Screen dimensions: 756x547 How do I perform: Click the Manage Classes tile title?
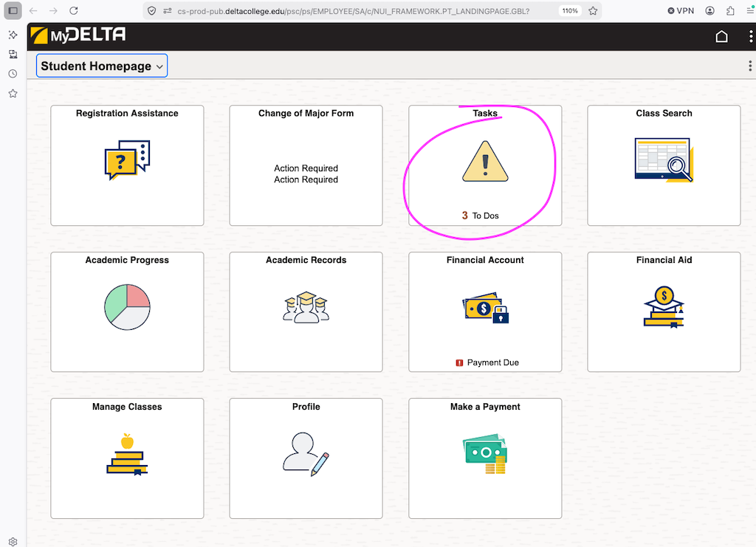point(127,407)
